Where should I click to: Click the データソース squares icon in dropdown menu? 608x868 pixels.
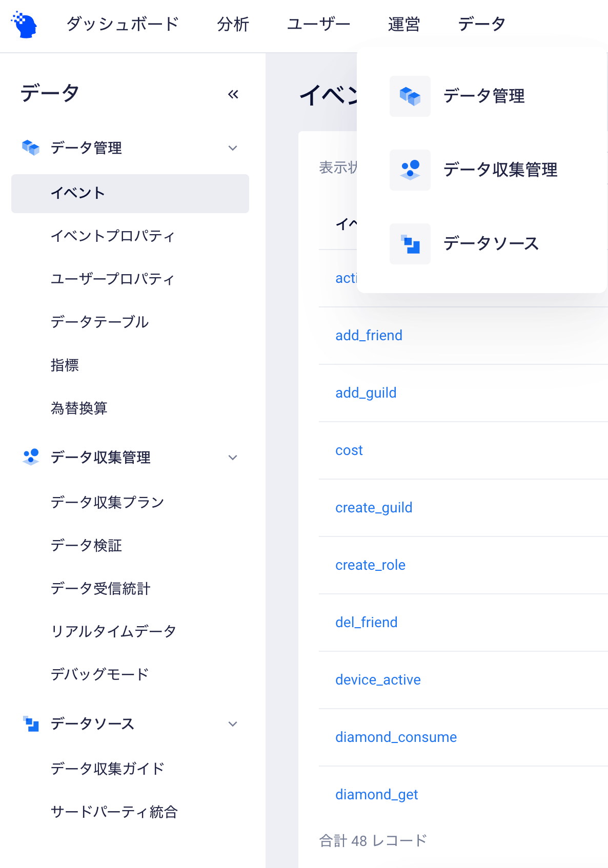410,244
